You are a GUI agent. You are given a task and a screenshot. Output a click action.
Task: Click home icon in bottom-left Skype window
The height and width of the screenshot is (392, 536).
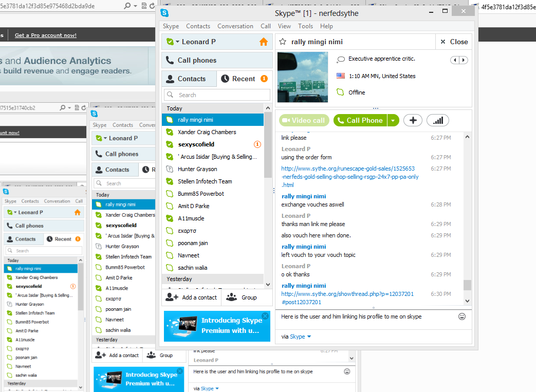tap(78, 212)
